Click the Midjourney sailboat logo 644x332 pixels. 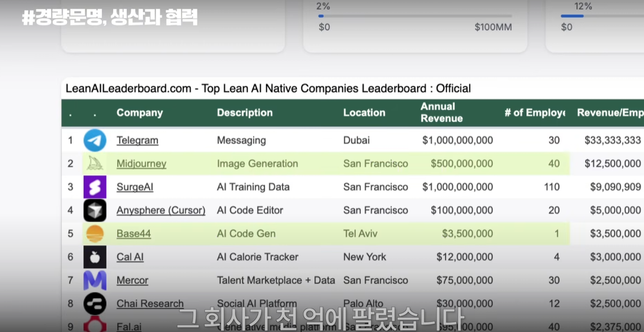pos(95,163)
